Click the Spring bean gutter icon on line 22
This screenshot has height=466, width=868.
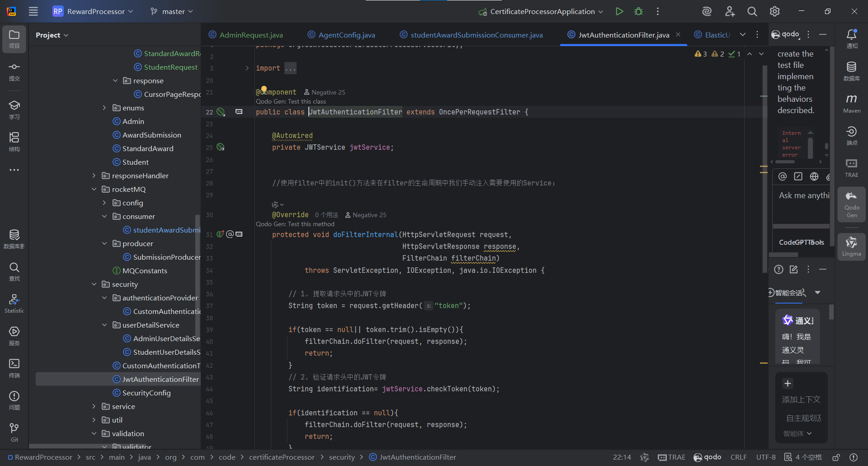click(x=221, y=112)
